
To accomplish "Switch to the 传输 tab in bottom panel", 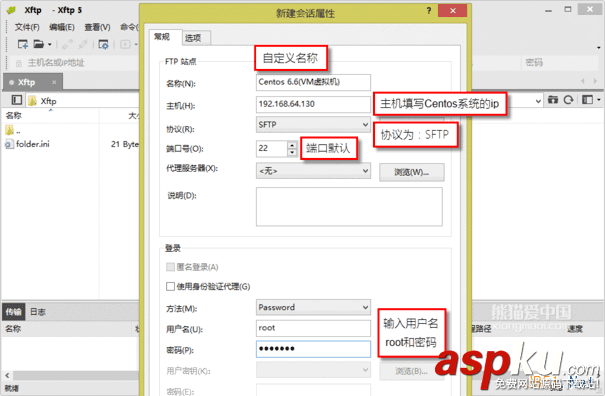I will tap(14, 311).
